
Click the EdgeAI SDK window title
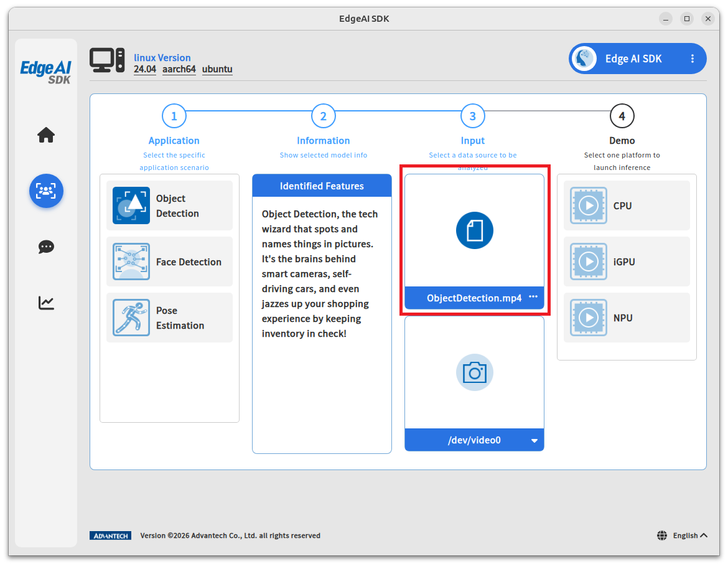point(364,19)
